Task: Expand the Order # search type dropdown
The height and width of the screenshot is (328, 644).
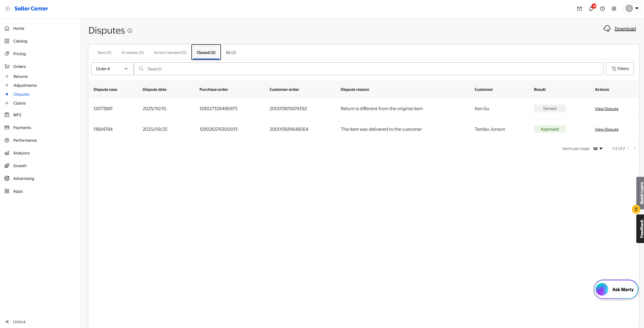Action: (112, 69)
